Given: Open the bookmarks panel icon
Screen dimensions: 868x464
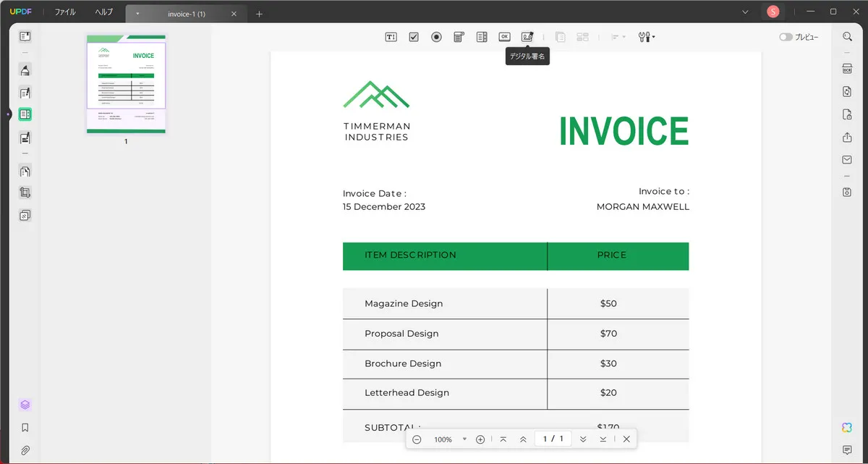Looking at the screenshot, I should (x=25, y=428).
